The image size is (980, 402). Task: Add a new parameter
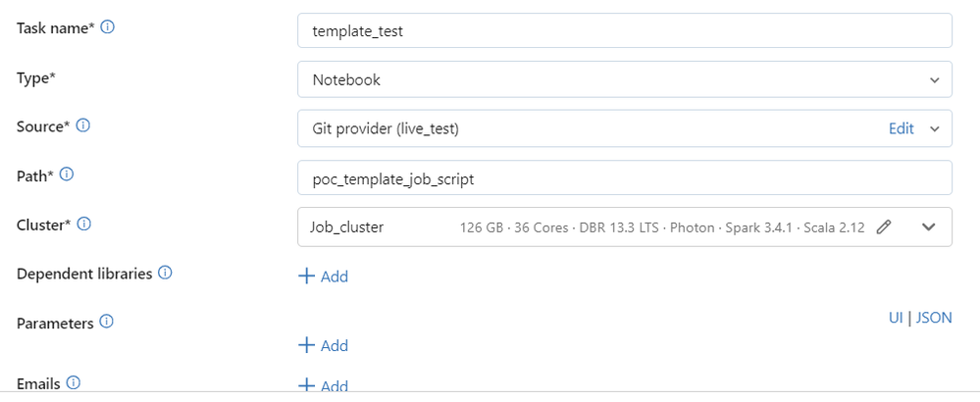324,345
